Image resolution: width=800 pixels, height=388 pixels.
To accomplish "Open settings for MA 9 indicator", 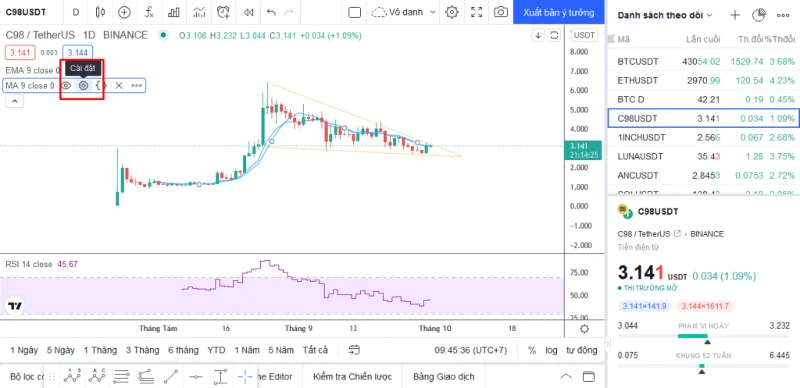I will [x=83, y=85].
